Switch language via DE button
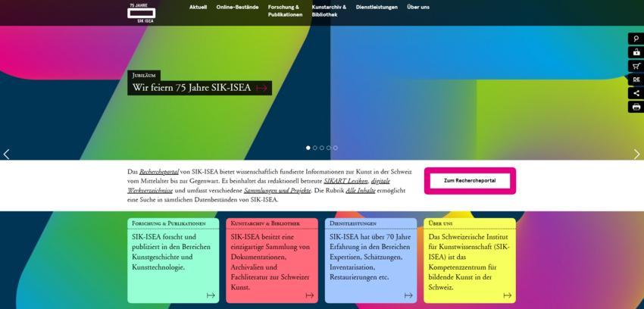The height and width of the screenshot is (309, 644). [636, 80]
